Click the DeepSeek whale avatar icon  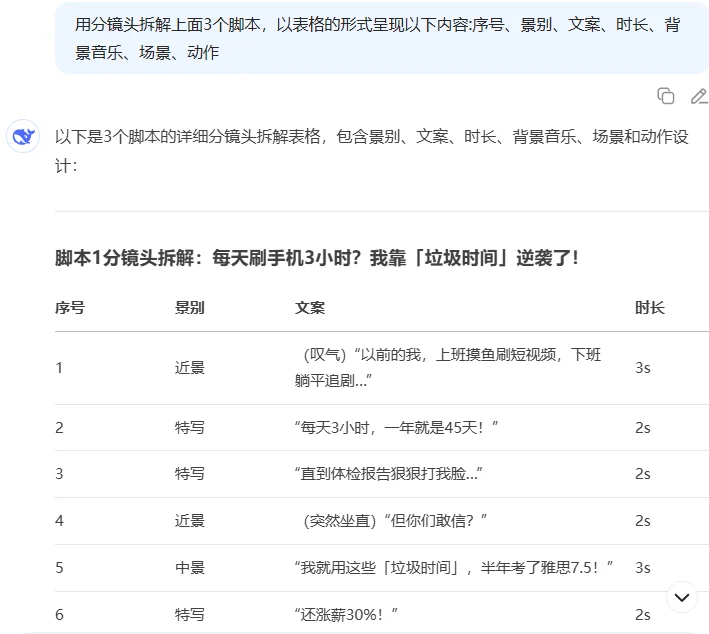(x=23, y=136)
